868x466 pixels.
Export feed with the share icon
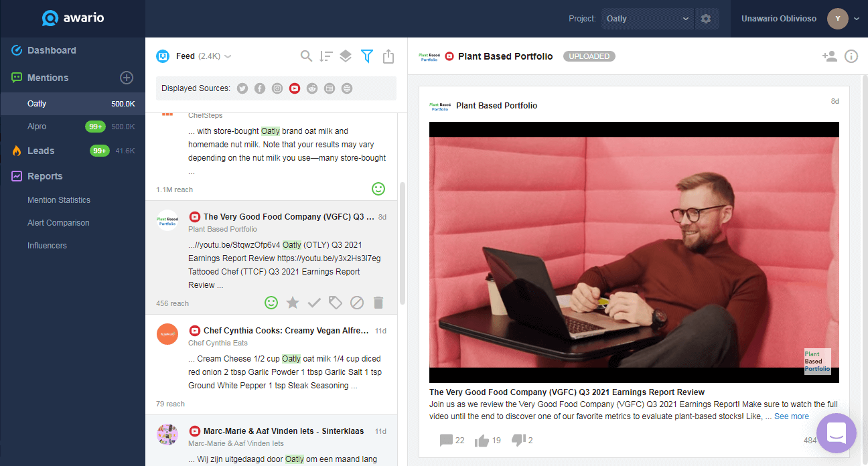point(388,56)
